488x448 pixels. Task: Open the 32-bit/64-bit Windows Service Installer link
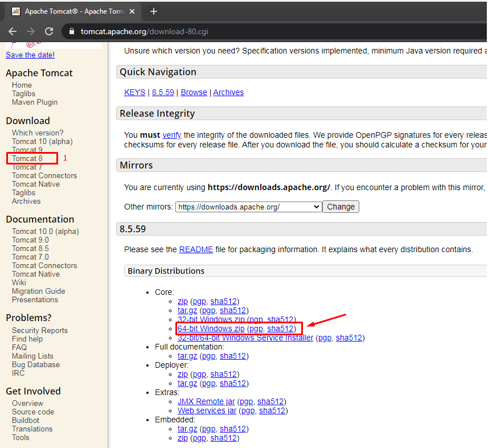click(245, 338)
